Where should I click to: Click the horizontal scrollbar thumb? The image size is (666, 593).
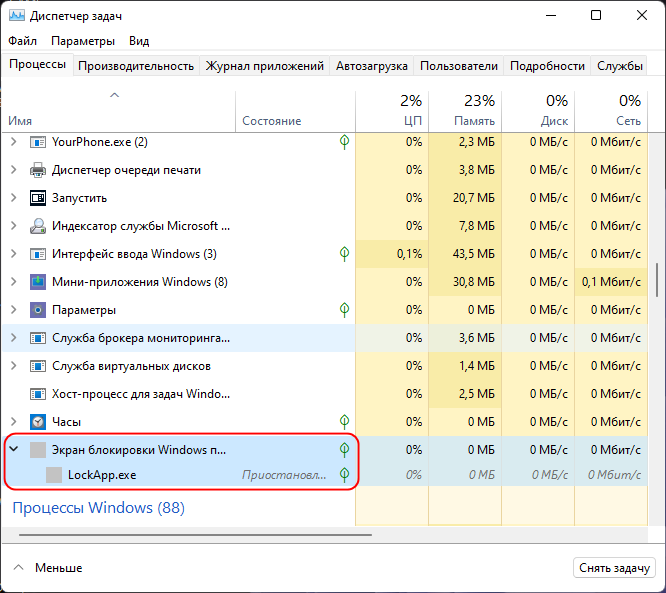pyautogui.click(x=195, y=535)
